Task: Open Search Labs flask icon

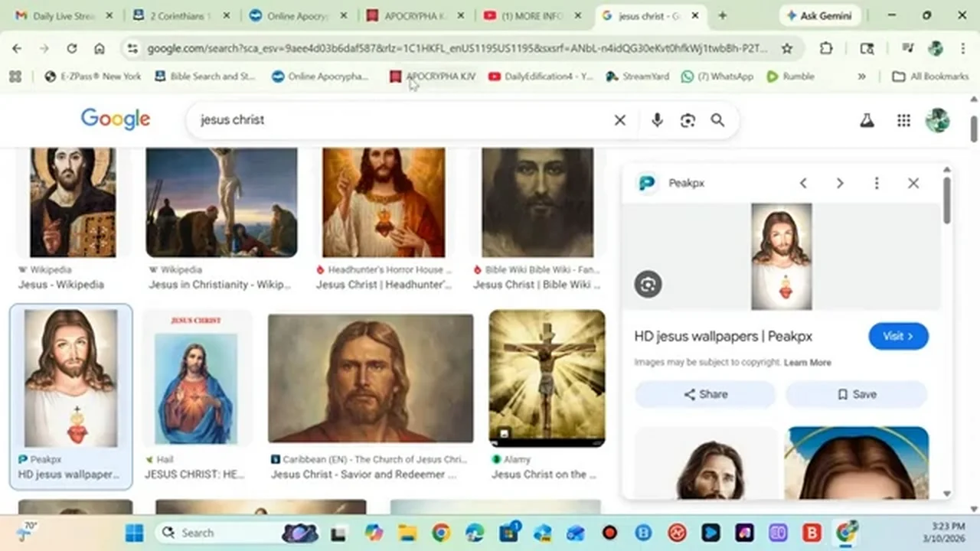Action: 867,120
